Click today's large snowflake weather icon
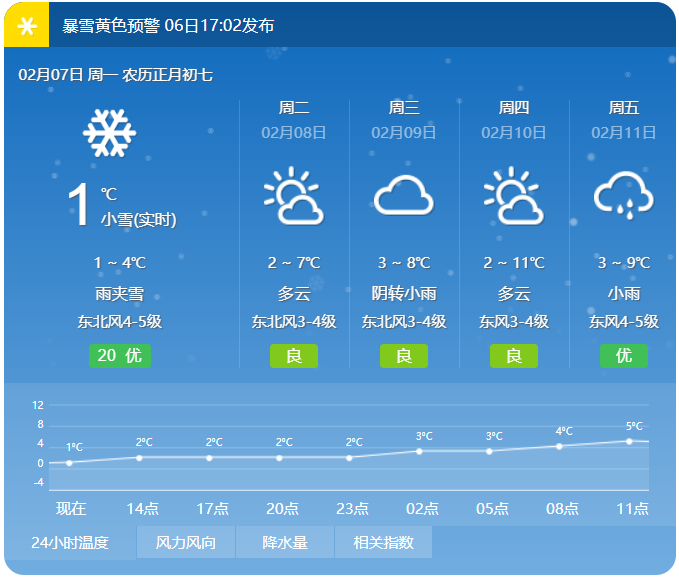The height and width of the screenshot is (578, 679). coord(110,133)
